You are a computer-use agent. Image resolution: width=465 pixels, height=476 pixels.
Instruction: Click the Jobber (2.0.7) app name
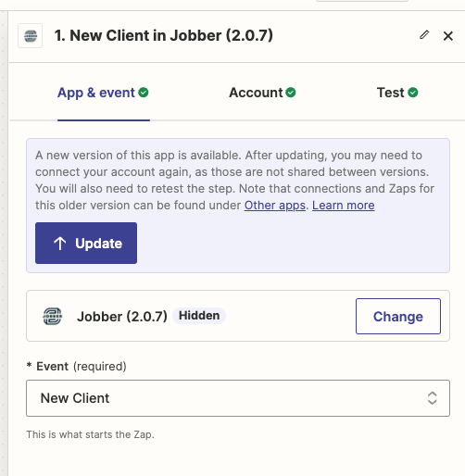pyautogui.click(x=122, y=317)
